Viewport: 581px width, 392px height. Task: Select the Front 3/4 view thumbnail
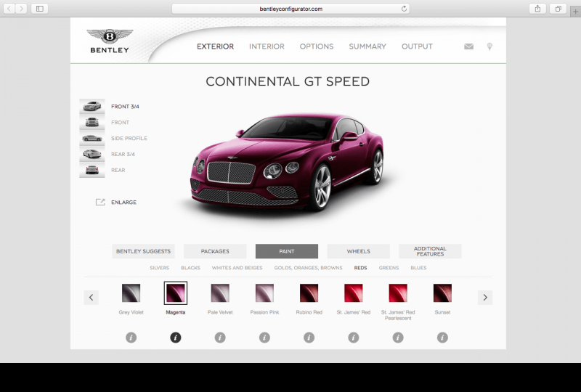pyautogui.click(x=92, y=106)
